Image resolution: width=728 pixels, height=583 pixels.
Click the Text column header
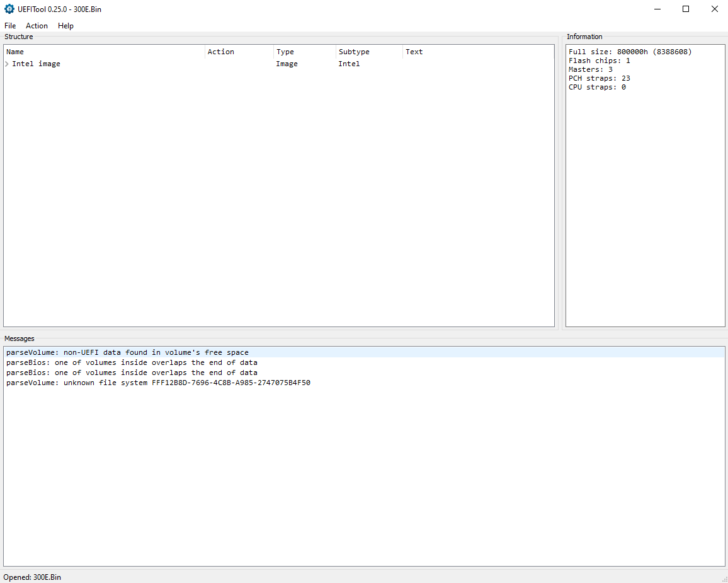pyautogui.click(x=478, y=52)
